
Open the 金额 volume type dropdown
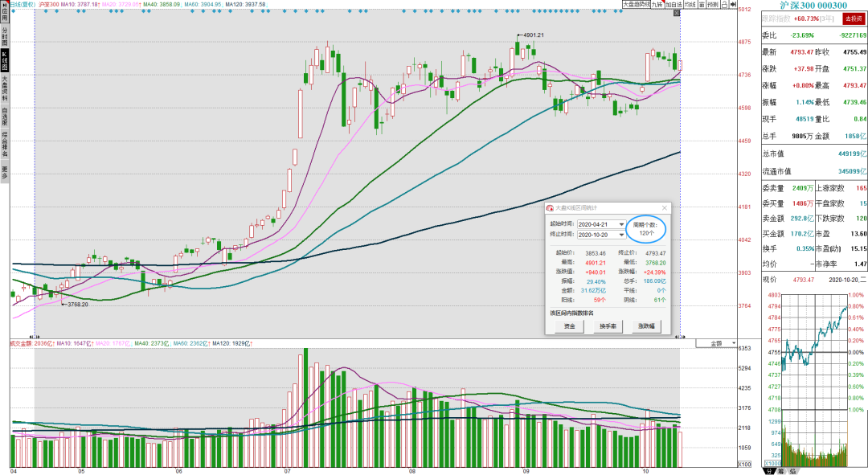716,343
